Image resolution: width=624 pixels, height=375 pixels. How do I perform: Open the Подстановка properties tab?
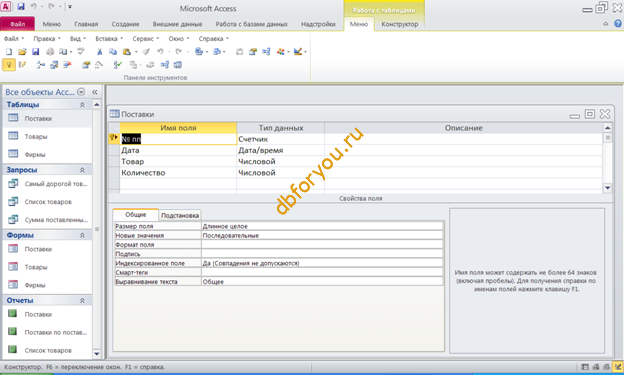(180, 215)
